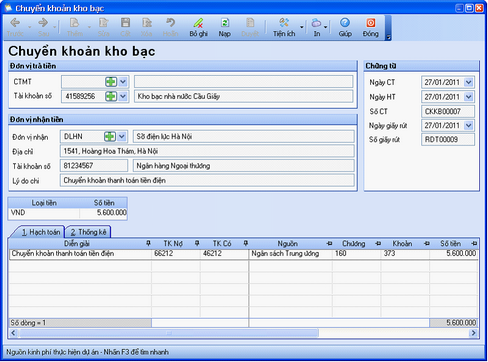Pin the Diễn giải column

point(148,244)
